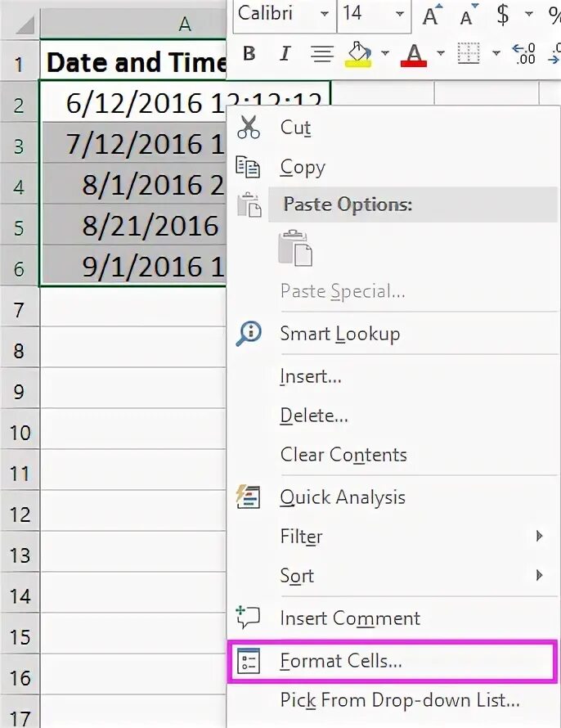561x728 pixels.
Task: Select Smart Lookup option
Action: (392, 334)
